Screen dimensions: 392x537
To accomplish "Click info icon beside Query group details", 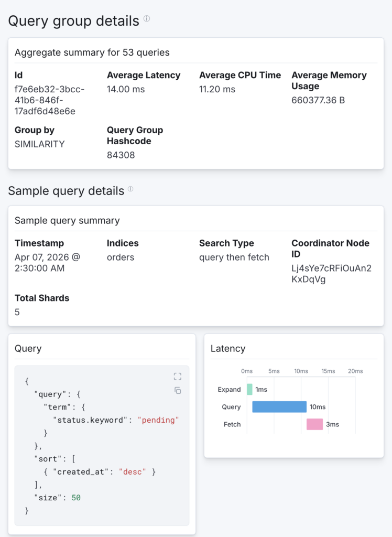I will (147, 18).
